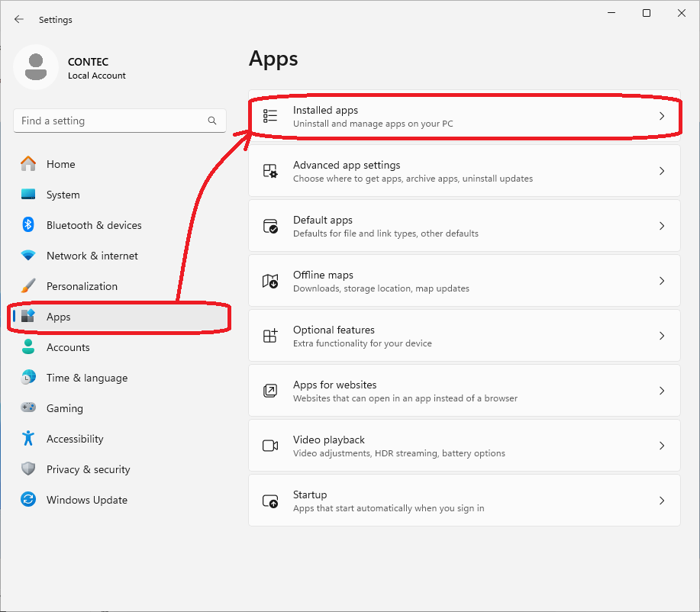The width and height of the screenshot is (700, 612).
Task: Select Bluetooth & devices category
Action: (94, 225)
